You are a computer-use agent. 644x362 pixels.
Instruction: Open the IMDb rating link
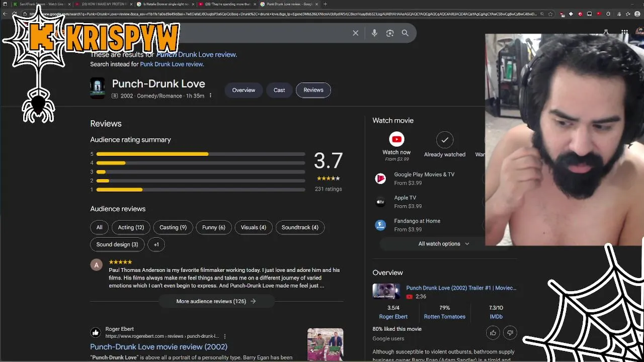point(496,317)
